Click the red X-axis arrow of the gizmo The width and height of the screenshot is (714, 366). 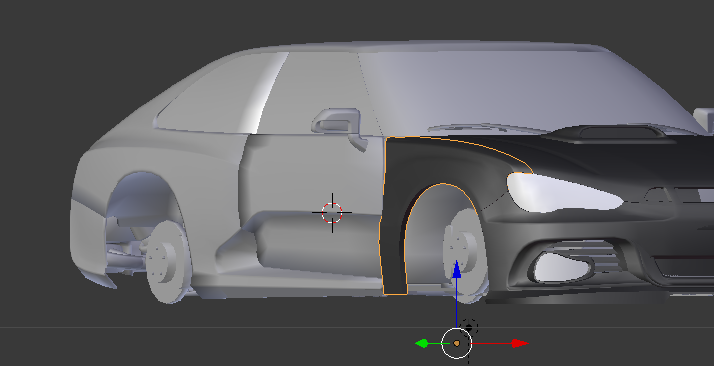point(519,343)
